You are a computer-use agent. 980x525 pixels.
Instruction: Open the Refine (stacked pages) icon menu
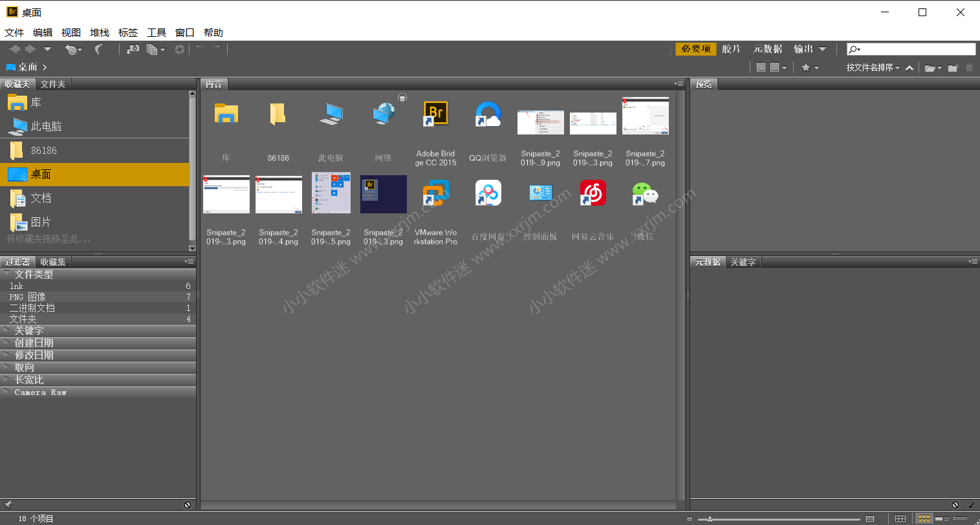[155, 49]
